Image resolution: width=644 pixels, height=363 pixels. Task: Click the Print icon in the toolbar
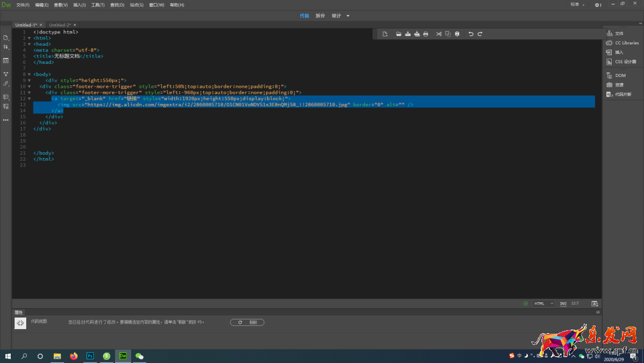(426, 34)
